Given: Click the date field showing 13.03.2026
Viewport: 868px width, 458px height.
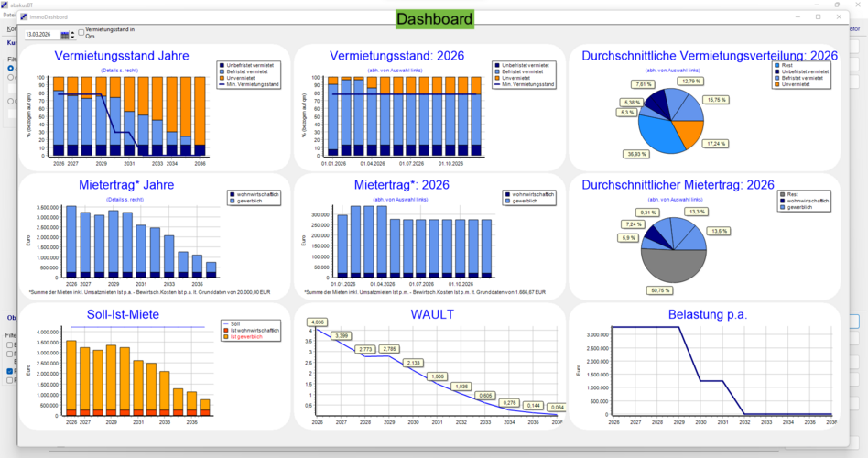Looking at the screenshot, I should [40, 35].
